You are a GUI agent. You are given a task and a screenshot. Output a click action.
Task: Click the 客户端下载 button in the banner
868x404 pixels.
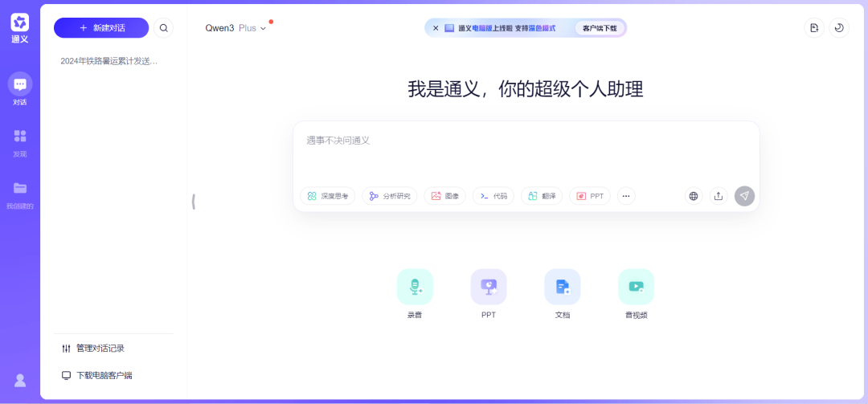pos(600,28)
